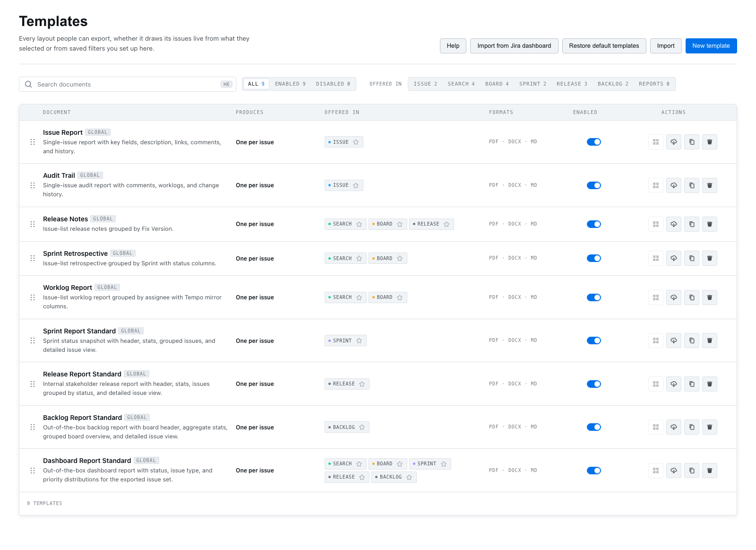Toggle Sprint Retrospective enabled switch

(593, 258)
